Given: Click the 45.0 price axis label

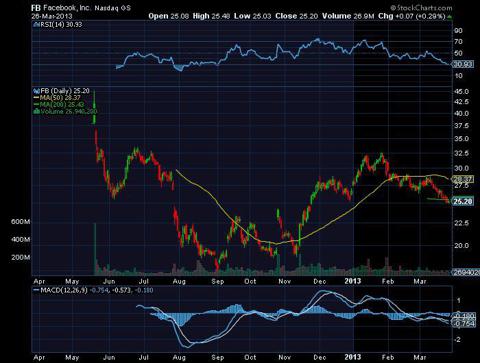Looking at the screenshot, I should [461, 91].
